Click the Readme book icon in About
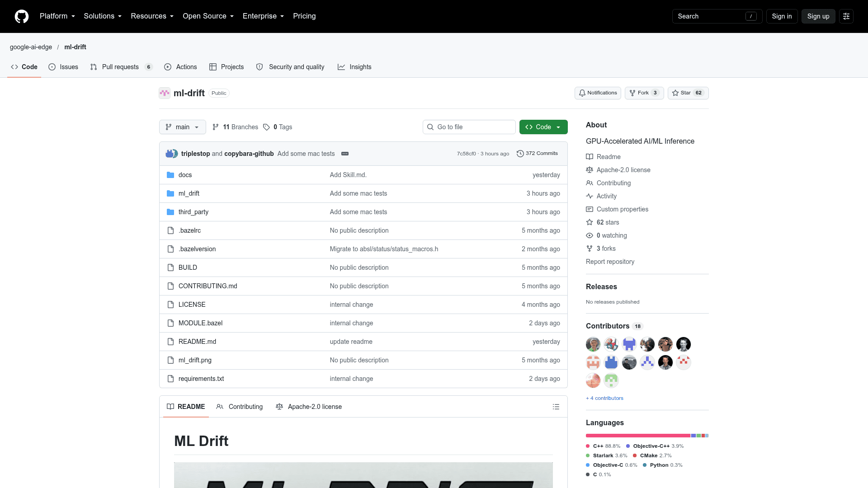 590,157
